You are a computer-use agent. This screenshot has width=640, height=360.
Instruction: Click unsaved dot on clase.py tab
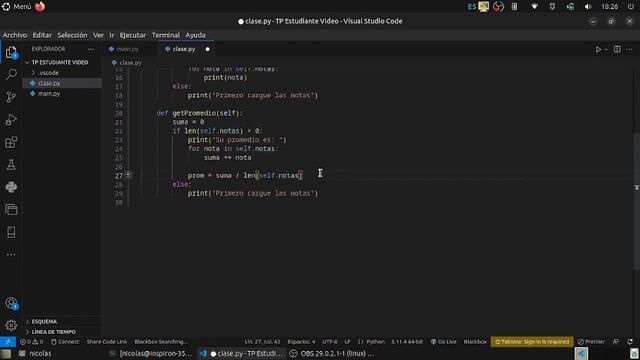207,49
